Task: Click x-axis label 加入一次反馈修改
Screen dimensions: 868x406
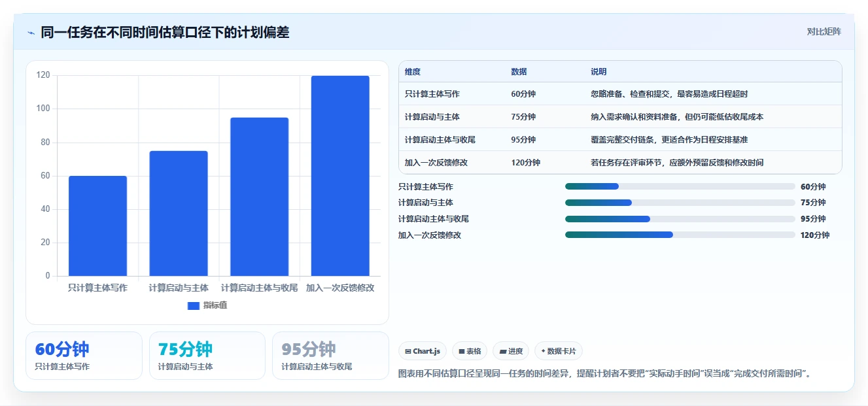Action: 340,288
